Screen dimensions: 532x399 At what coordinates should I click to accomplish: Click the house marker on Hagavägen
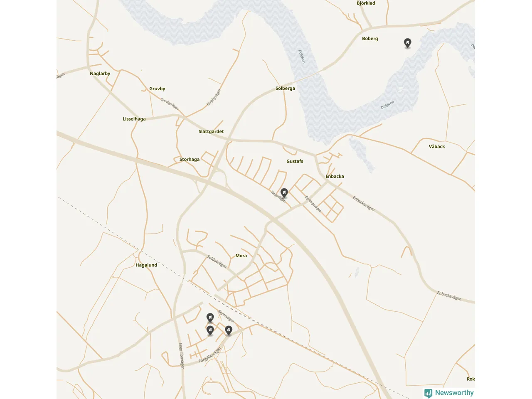(284, 192)
